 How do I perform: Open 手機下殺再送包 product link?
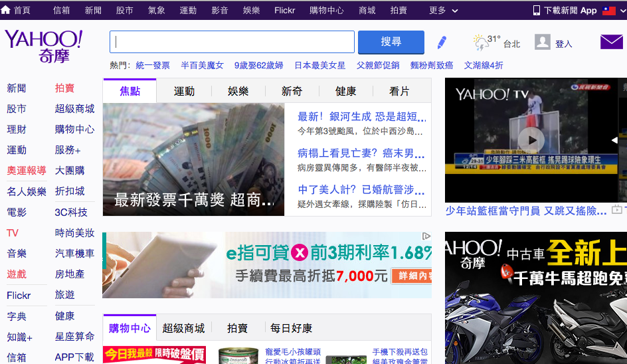pos(400,351)
